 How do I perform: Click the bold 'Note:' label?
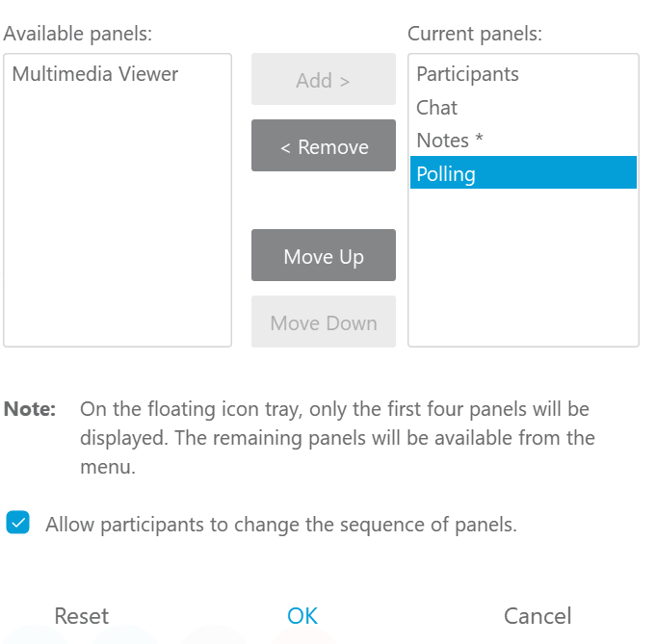[x=30, y=409]
